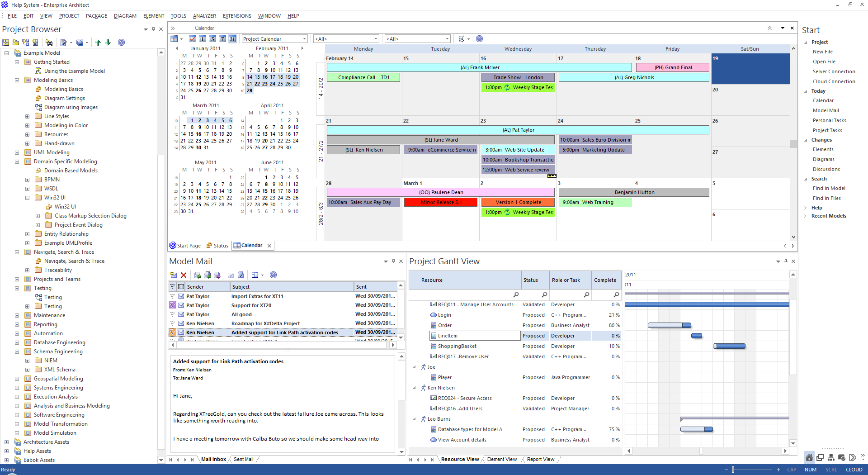This screenshot has height=475, width=868.
Task: Toggle the flag on the Import Extras for XT11 mail
Action: tap(173, 296)
